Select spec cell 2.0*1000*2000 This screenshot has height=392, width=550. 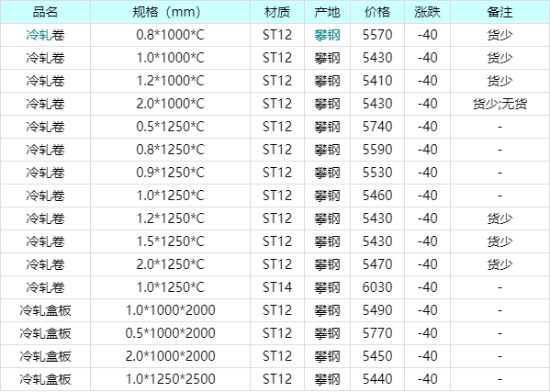tap(170, 356)
